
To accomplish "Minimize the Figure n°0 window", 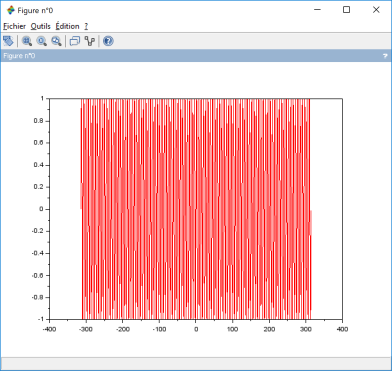I will [x=317, y=10].
